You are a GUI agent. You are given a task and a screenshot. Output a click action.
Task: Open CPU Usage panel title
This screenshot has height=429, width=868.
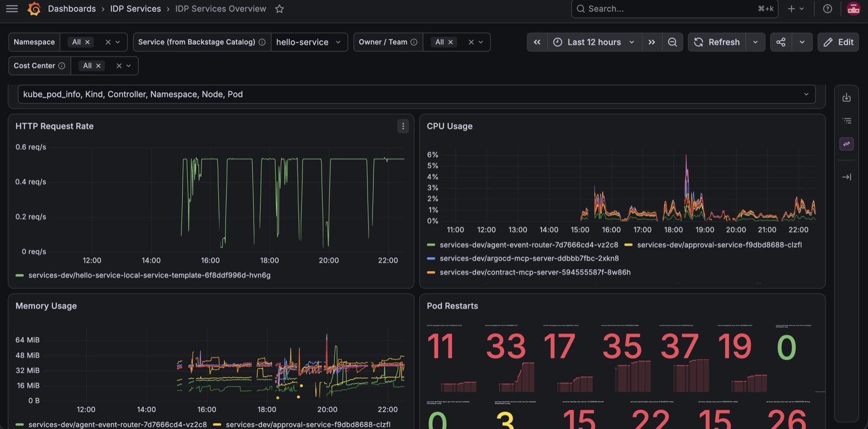(449, 126)
